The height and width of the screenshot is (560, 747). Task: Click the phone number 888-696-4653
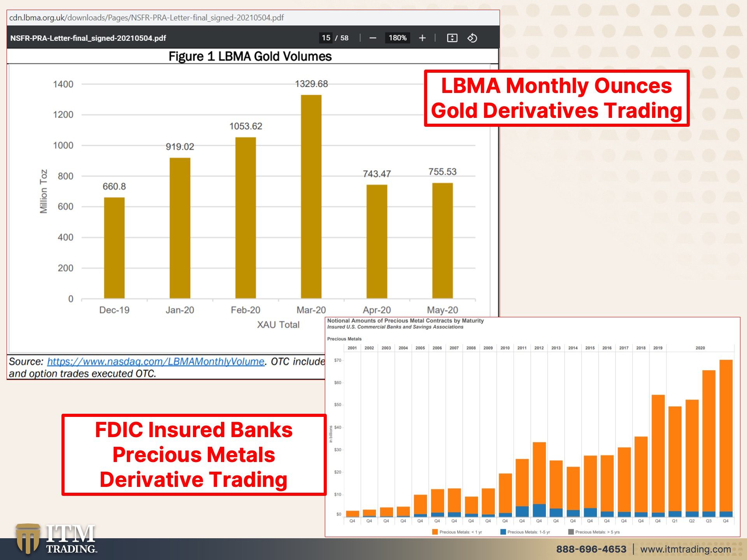[591, 549]
